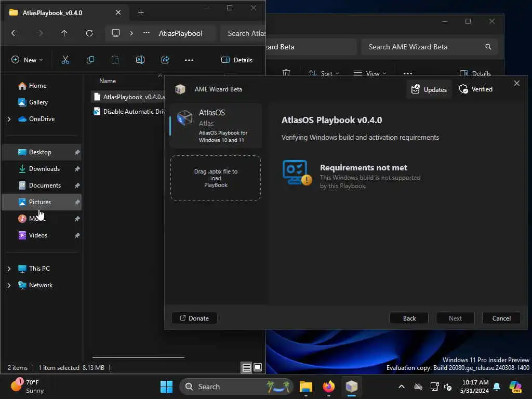532x399 pixels.
Task: Expand the OneDrive tree node
Action: pyautogui.click(x=9, y=119)
